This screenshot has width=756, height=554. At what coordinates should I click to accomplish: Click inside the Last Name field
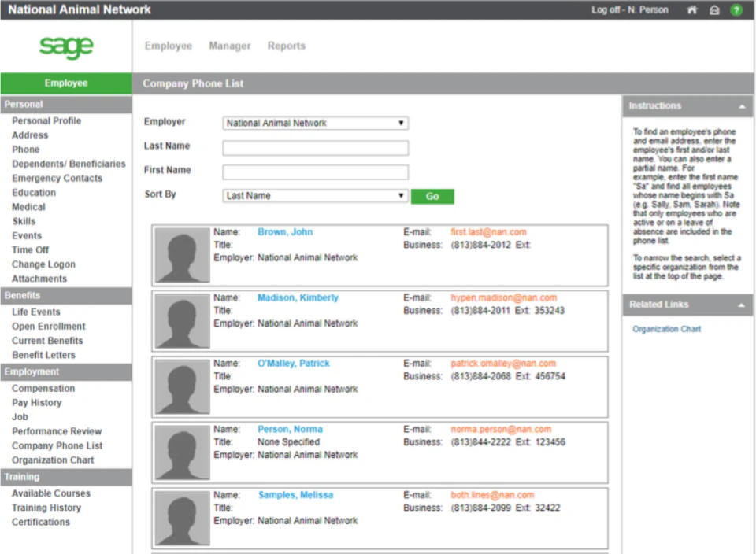click(315, 147)
